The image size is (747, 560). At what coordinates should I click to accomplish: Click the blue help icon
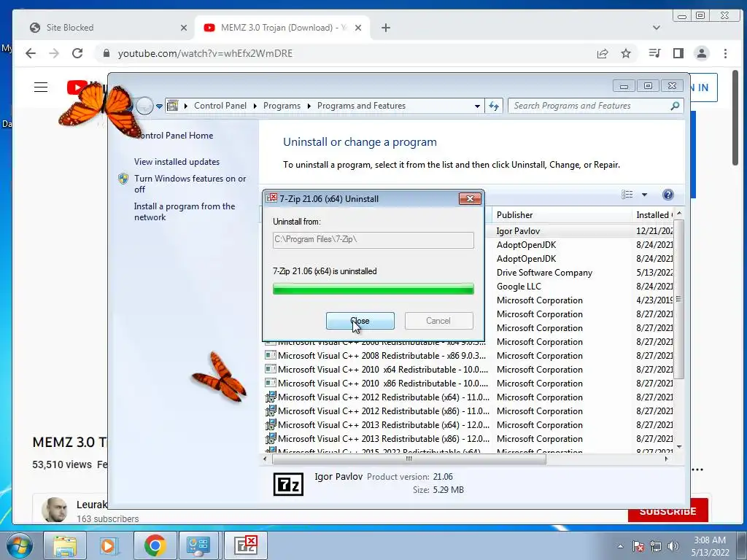(x=668, y=194)
